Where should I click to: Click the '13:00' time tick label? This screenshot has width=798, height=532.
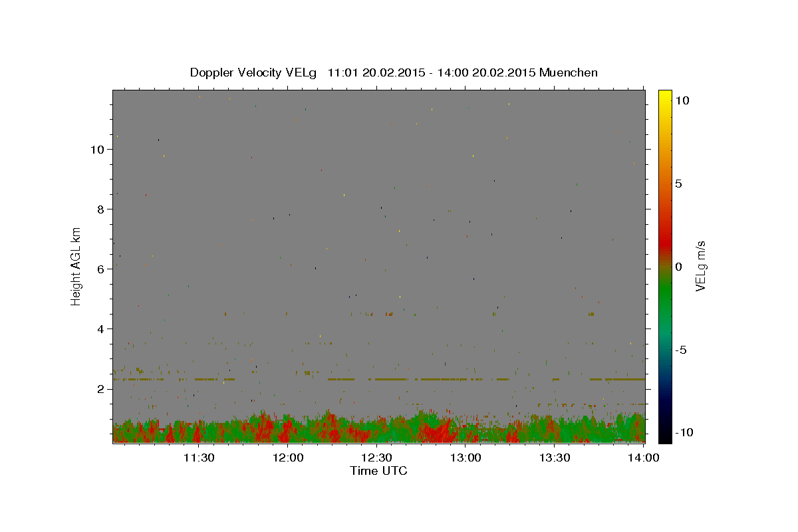(465, 458)
